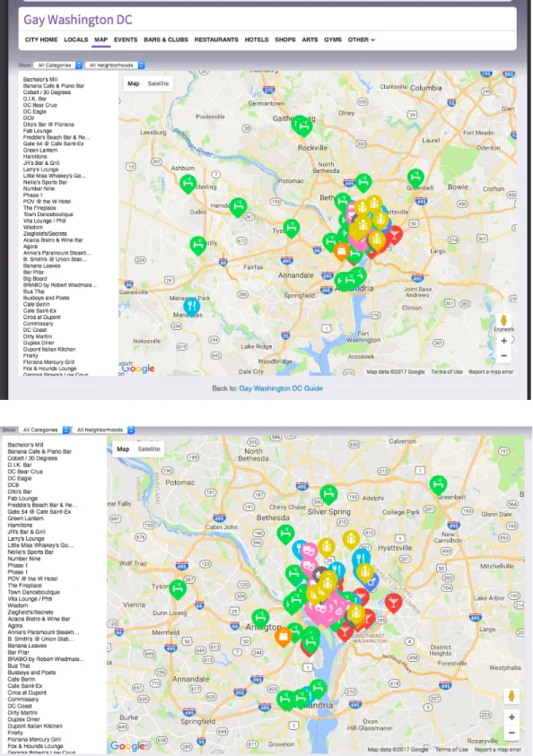Open All Neighborhoods dropdown above lower map
This screenshot has height=756, width=533.
[103, 430]
